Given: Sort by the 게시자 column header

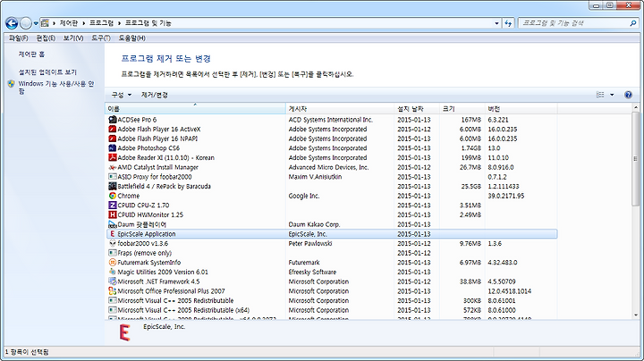Looking at the screenshot, I should [340, 109].
